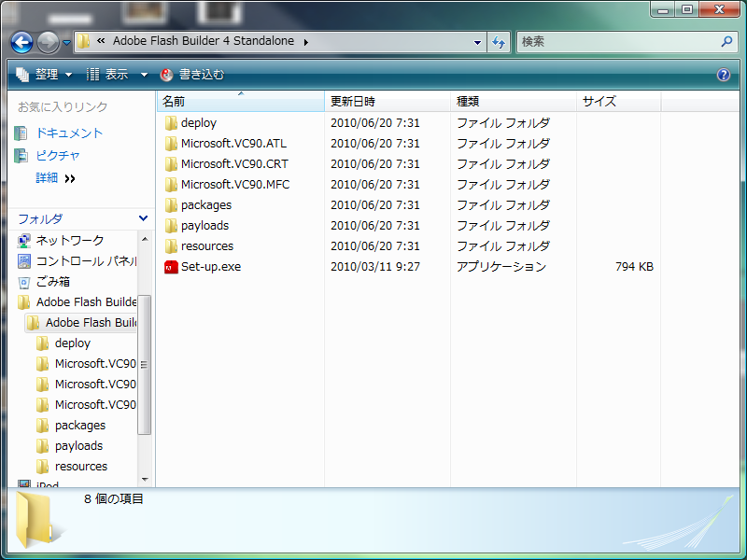Open the 整理 menu

pos(44,75)
